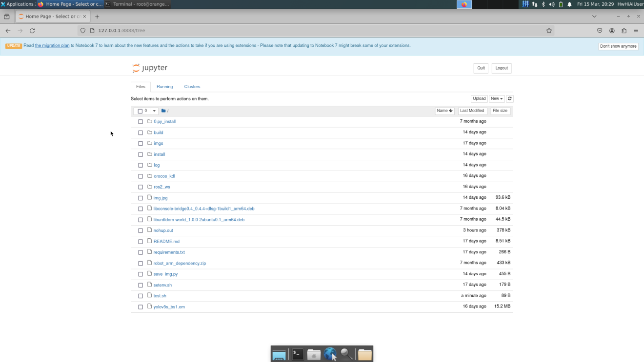The height and width of the screenshot is (362, 644).
Task: Switch to the Terminal window in taskbar
Action: (x=138, y=4)
